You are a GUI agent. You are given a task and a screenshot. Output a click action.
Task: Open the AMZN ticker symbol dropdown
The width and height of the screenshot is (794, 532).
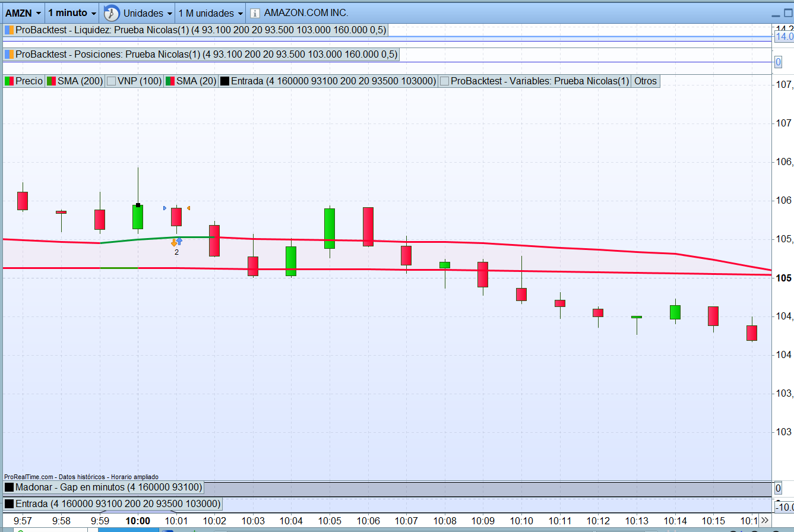[23, 13]
